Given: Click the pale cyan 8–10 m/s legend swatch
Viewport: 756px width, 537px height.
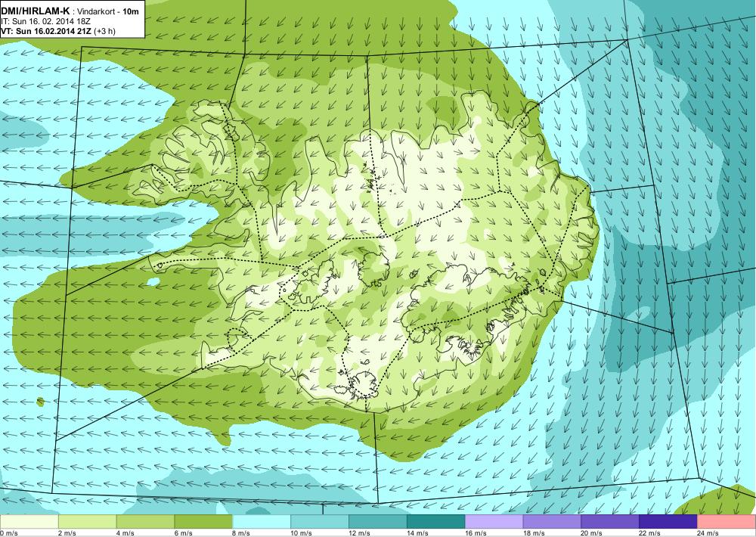Looking at the screenshot, I should (262, 522).
